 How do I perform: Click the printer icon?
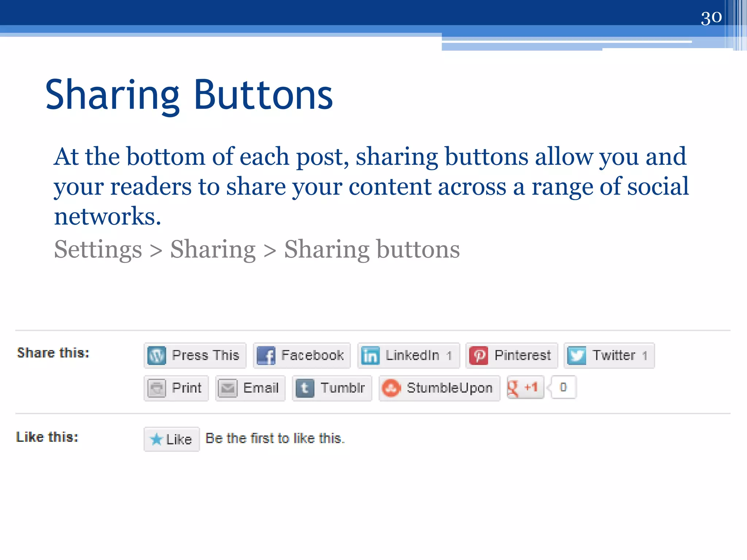tap(157, 388)
